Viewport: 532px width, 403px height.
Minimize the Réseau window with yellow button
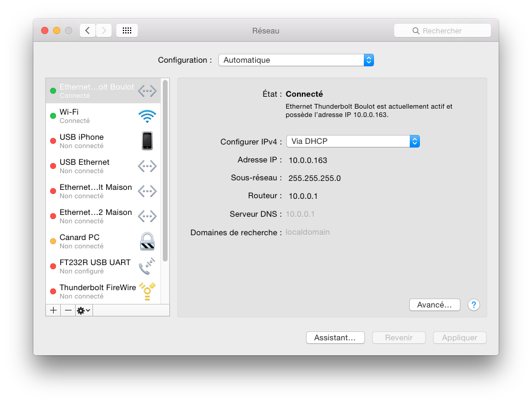coord(57,30)
